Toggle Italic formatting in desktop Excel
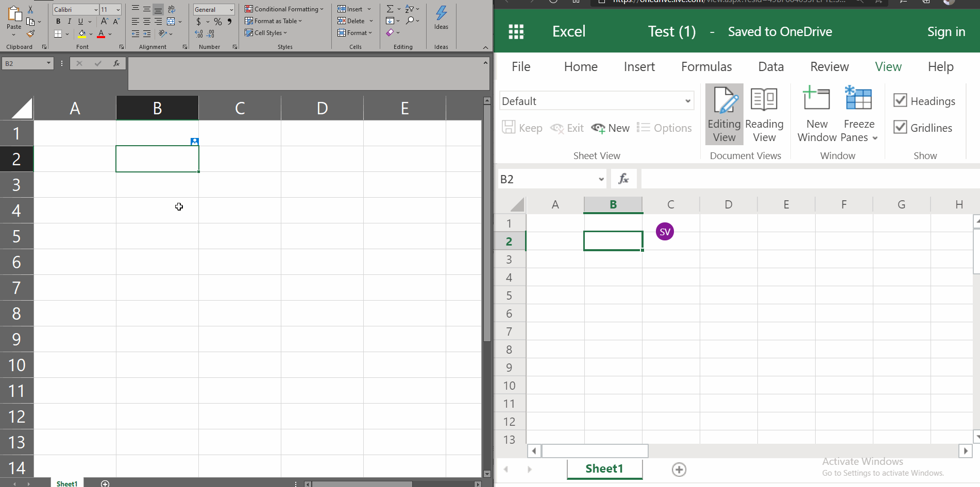The height and width of the screenshot is (487, 980). tap(69, 22)
